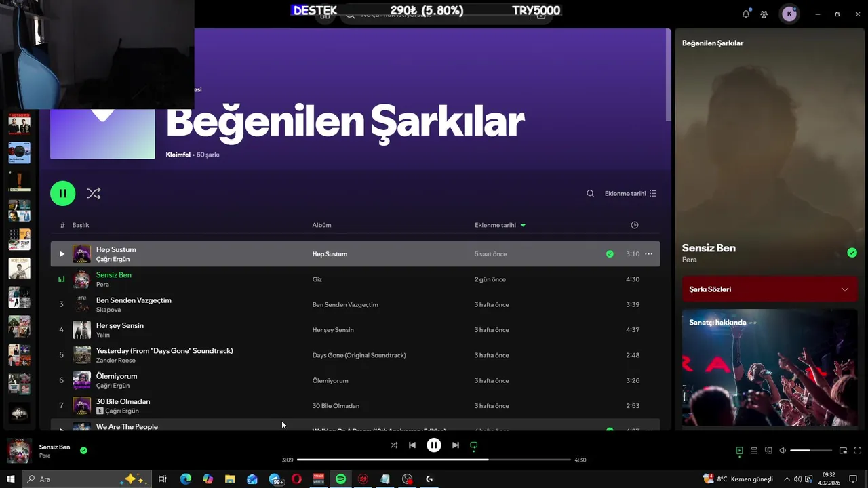Open the play queue icon
Image resolution: width=868 pixels, height=488 pixels.
(753, 451)
